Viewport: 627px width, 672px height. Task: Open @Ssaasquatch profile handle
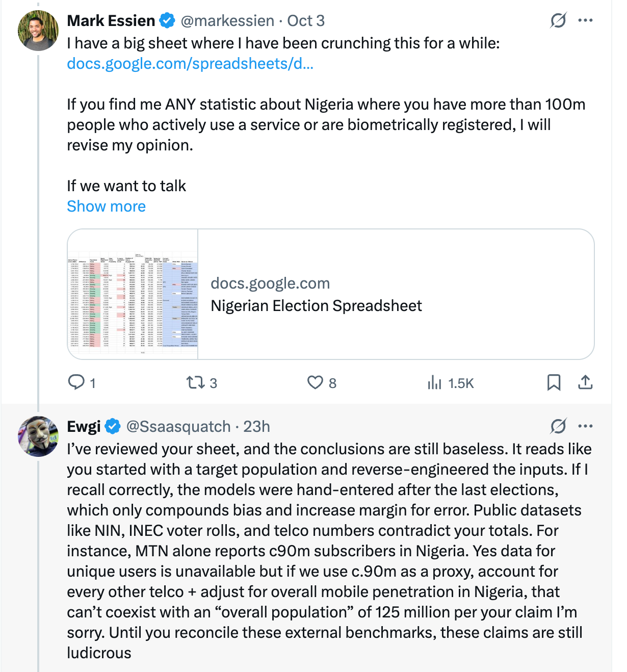[178, 426]
